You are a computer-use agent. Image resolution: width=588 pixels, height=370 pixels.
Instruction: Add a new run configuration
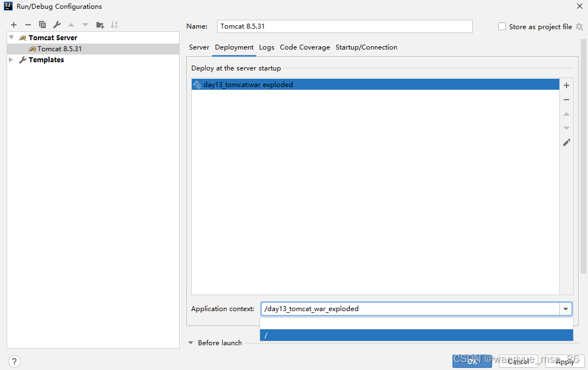[x=14, y=25]
